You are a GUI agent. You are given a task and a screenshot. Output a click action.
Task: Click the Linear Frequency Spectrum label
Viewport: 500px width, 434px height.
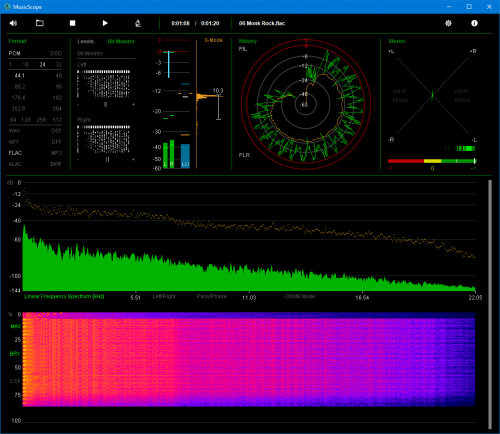pyautogui.click(x=64, y=296)
